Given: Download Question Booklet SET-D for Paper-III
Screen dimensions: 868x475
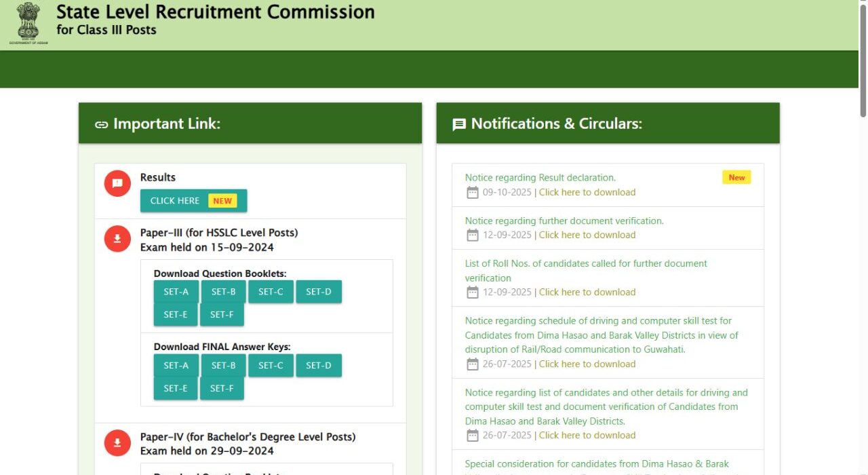Looking at the screenshot, I should click(x=318, y=292).
